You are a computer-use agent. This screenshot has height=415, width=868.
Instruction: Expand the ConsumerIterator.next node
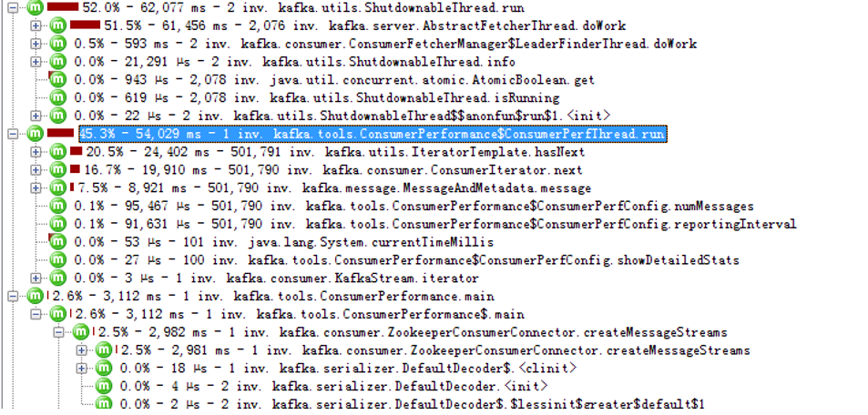(x=36, y=170)
